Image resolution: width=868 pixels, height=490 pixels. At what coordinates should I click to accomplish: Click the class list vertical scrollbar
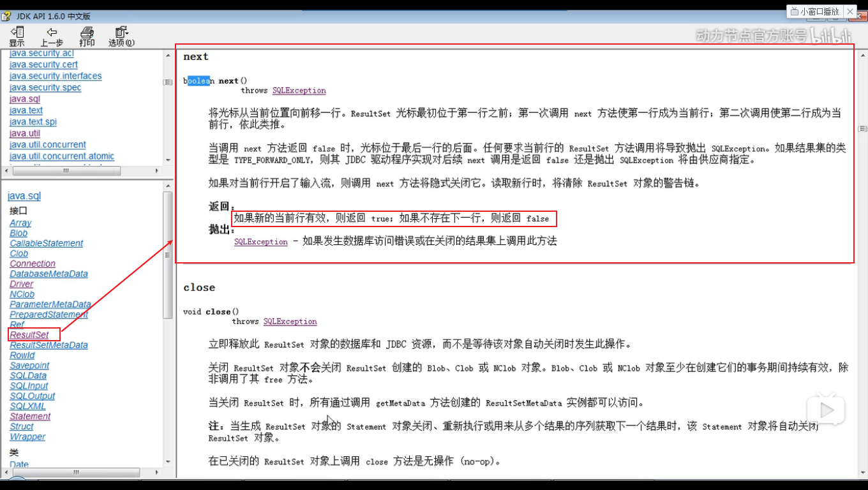click(x=168, y=254)
